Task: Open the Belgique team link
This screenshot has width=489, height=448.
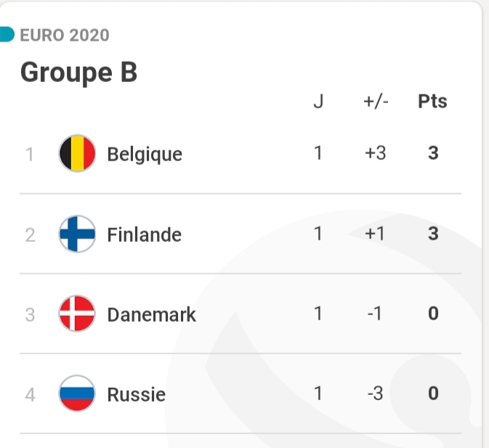Action: pos(145,155)
